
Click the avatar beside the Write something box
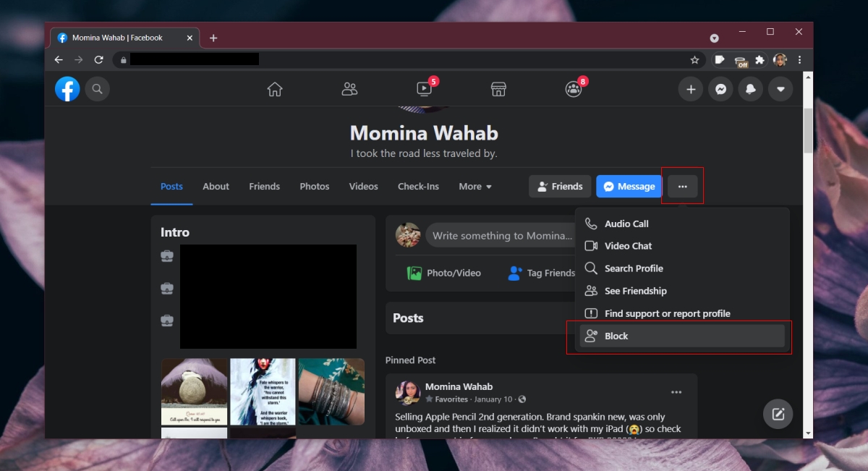pos(408,235)
